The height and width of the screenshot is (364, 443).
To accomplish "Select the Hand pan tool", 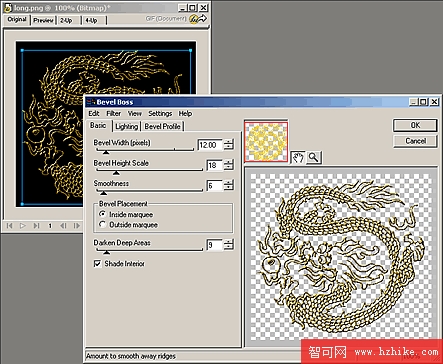I will point(298,157).
